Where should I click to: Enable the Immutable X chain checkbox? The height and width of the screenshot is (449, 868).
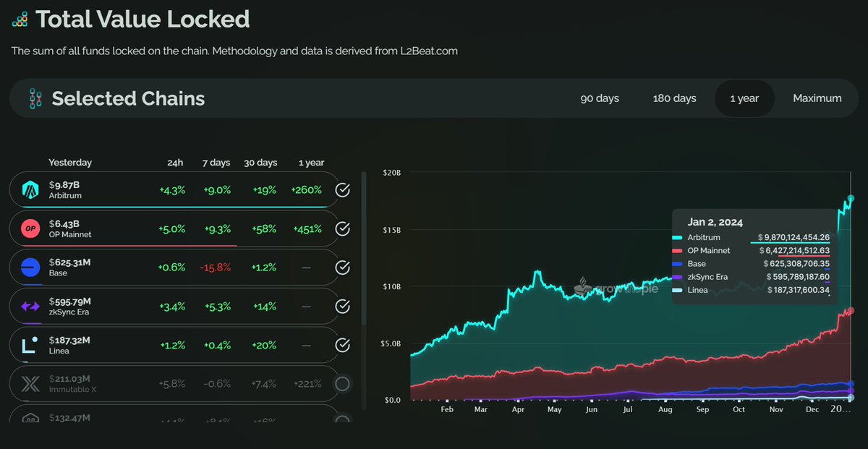pos(343,384)
